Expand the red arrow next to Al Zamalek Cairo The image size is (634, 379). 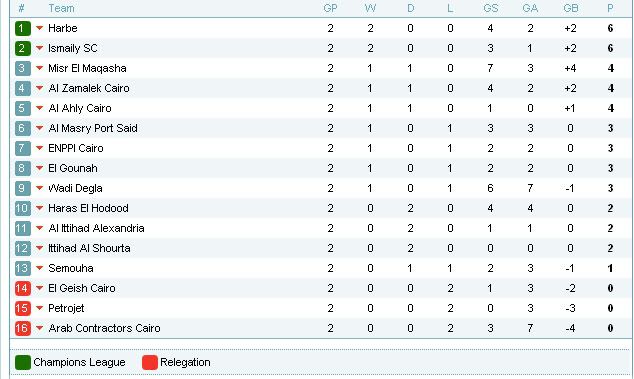tap(39, 88)
